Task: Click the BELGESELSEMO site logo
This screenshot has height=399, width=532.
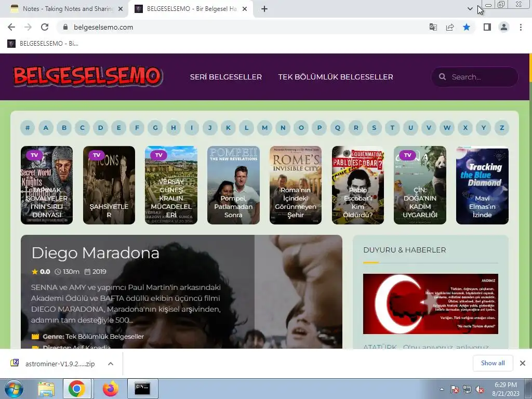Action: coord(88,76)
